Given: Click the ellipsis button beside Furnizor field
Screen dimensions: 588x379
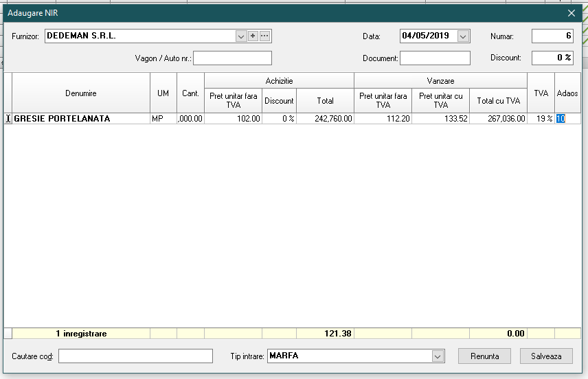Looking at the screenshot, I should (264, 36).
